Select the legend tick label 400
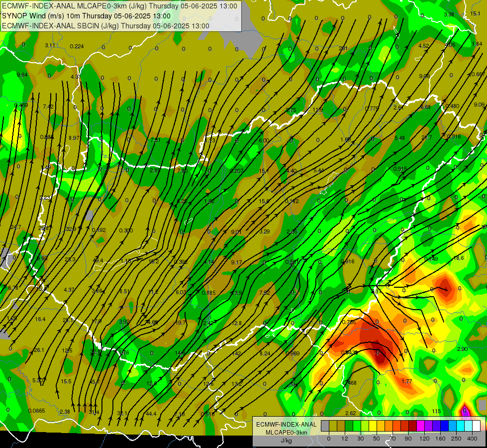 pos(472,439)
